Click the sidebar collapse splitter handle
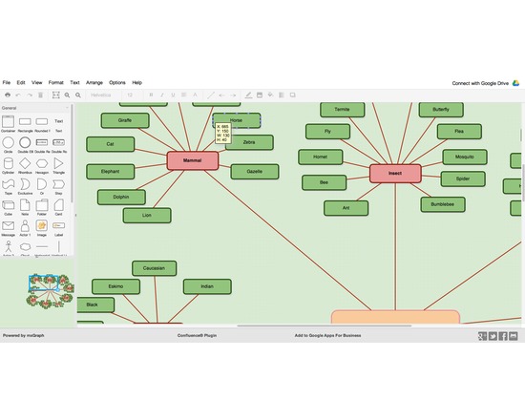Image resolution: width=525 pixels, height=420 pixels. [75, 215]
